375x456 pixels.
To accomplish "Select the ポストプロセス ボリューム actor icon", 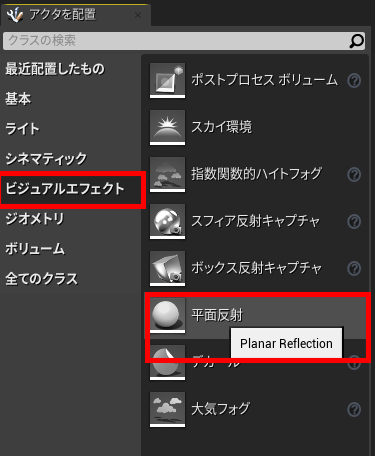I will coord(167,80).
